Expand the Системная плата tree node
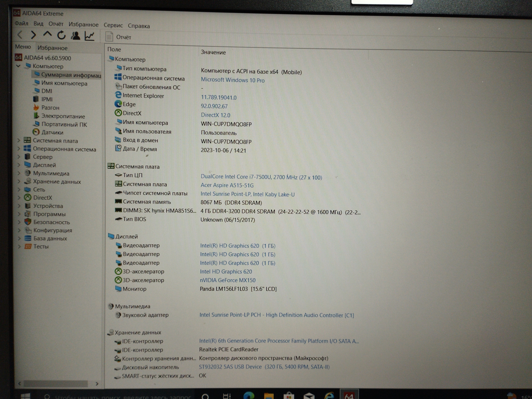 (19, 140)
